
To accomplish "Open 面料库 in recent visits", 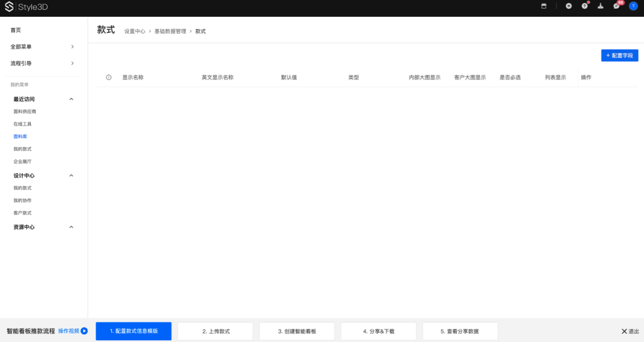I will [x=20, y=136].
